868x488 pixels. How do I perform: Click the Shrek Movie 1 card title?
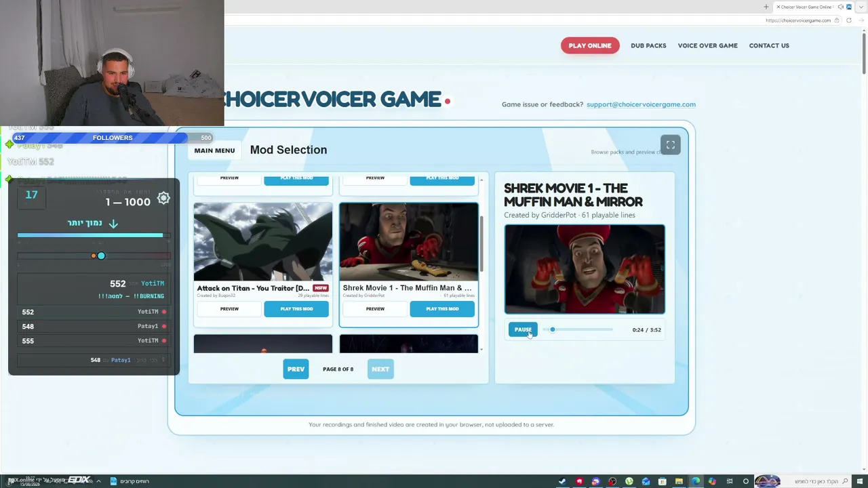click(407, 288)
